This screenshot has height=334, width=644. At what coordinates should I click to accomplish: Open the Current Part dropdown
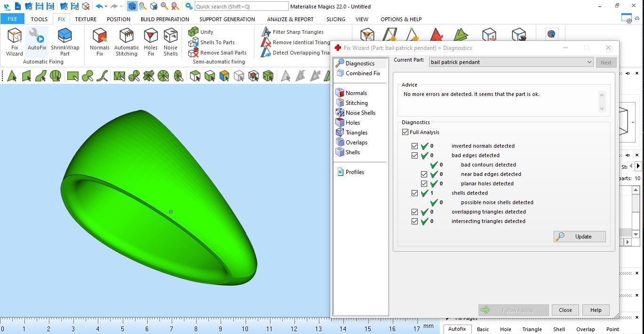point(511,62)
